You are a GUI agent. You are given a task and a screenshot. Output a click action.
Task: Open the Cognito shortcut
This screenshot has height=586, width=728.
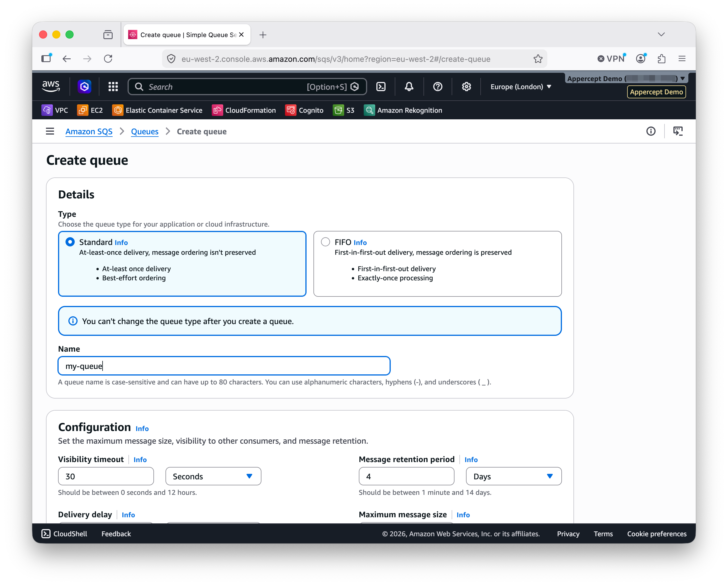[x=304, y=110]
